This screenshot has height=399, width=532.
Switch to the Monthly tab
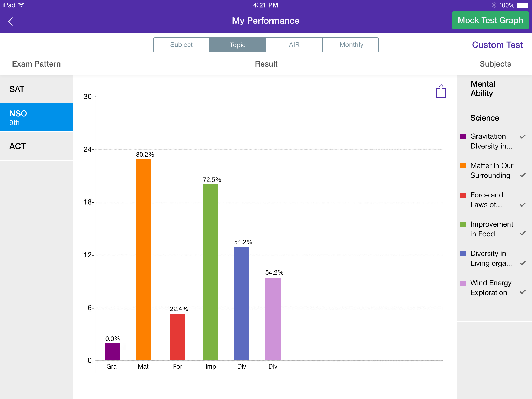coord(351,45)
